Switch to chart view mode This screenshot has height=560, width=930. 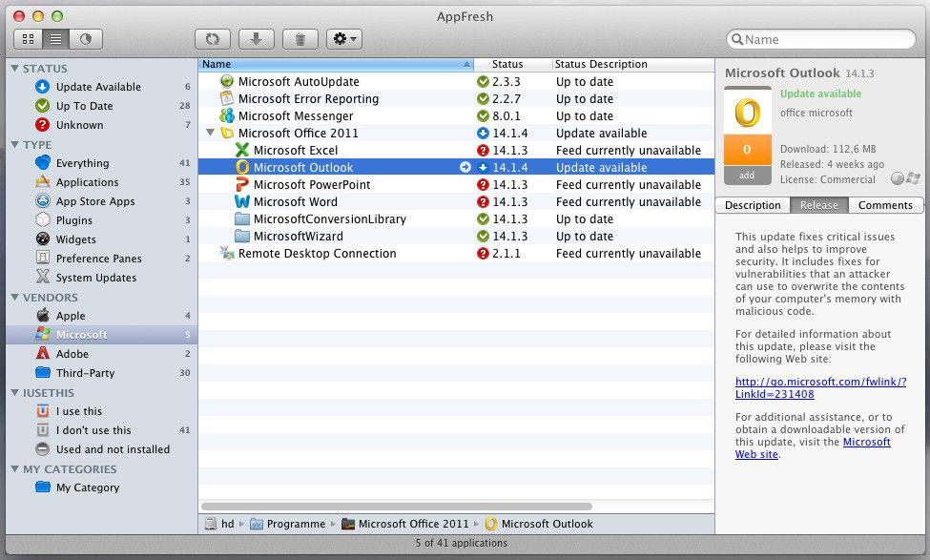[x=86, y=39]
